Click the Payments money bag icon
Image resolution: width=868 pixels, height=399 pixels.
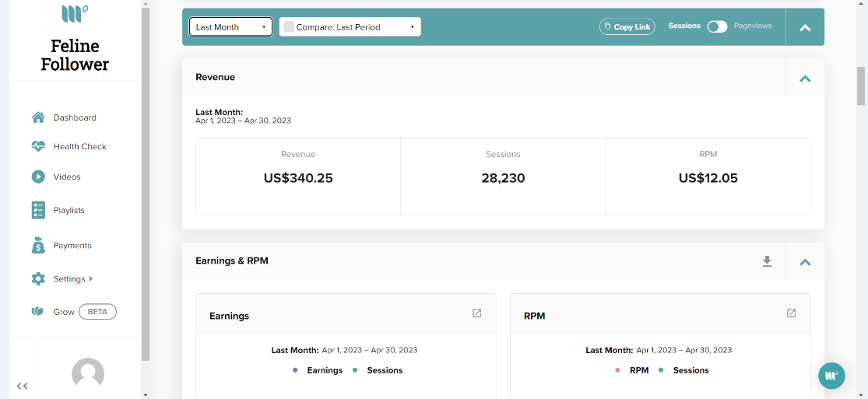38,245
